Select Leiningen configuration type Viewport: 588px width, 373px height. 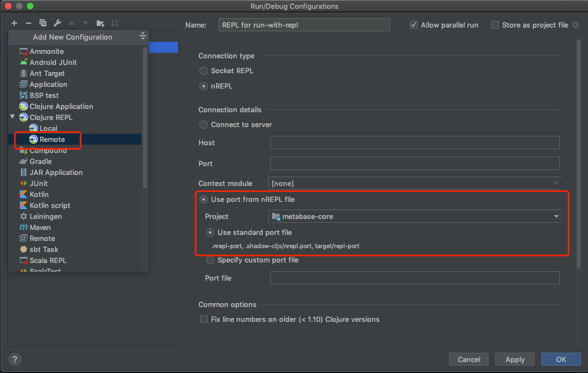pyautogui.click(x=46, y=217)
